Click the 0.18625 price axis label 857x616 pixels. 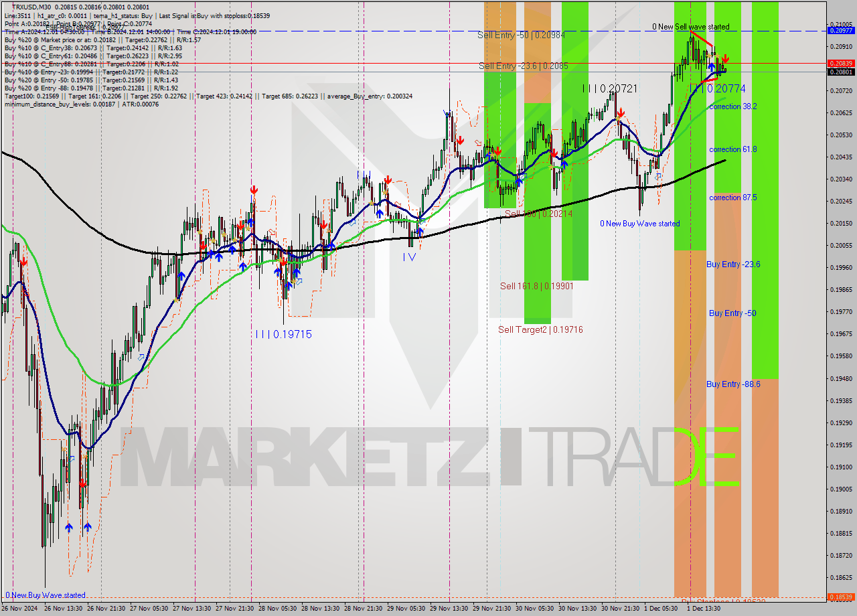click(x=841, y=578)
